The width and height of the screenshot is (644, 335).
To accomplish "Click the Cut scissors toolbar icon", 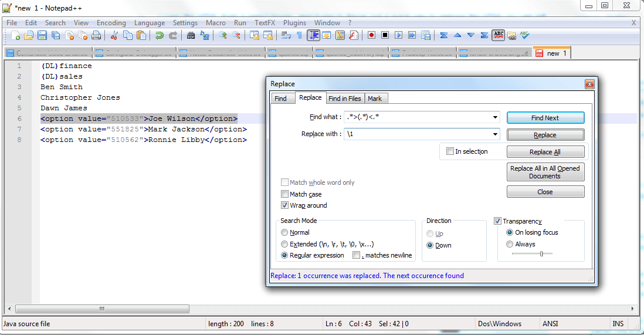I will point(114,35).
